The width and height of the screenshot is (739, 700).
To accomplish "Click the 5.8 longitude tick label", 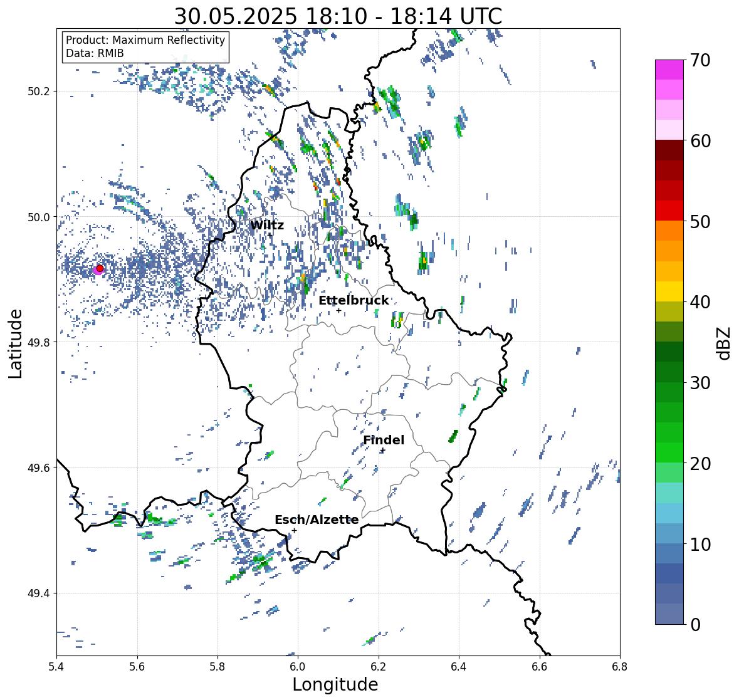I will [x=218, y=667].
